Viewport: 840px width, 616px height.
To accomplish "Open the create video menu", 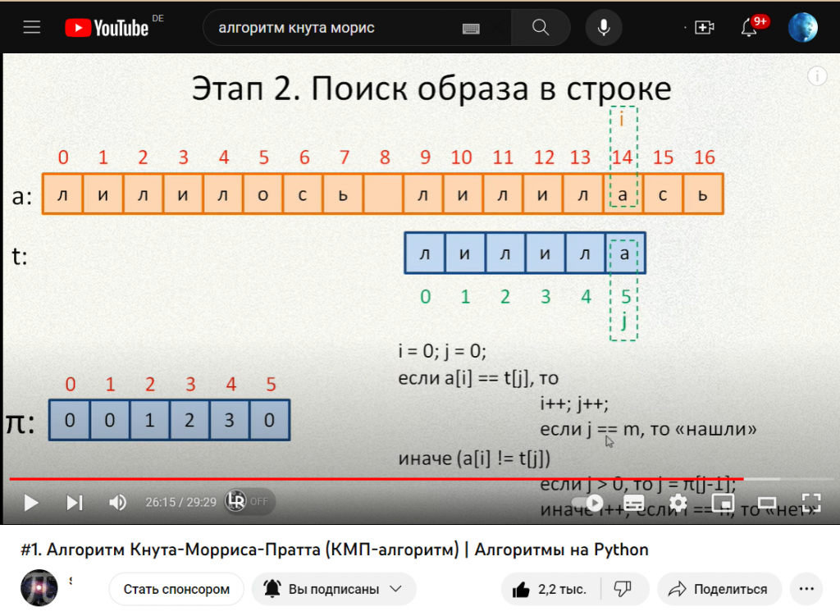I will click(x=704, y=27).
